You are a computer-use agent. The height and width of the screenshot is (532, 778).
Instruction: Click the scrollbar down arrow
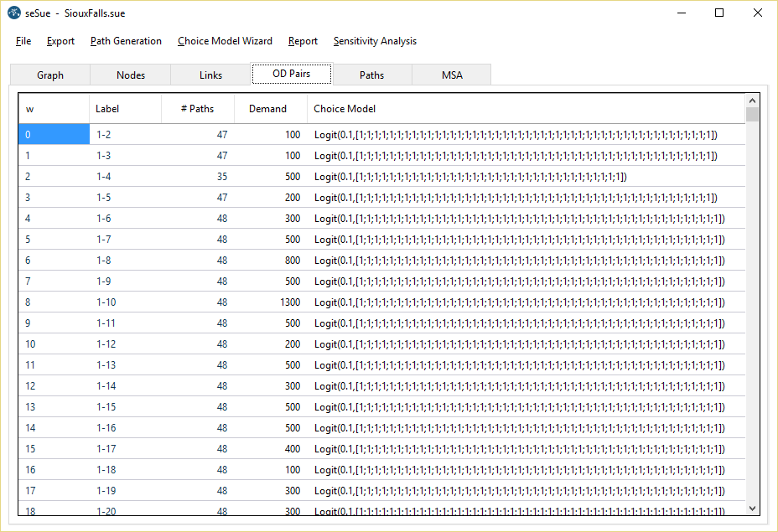coord(752,508)
